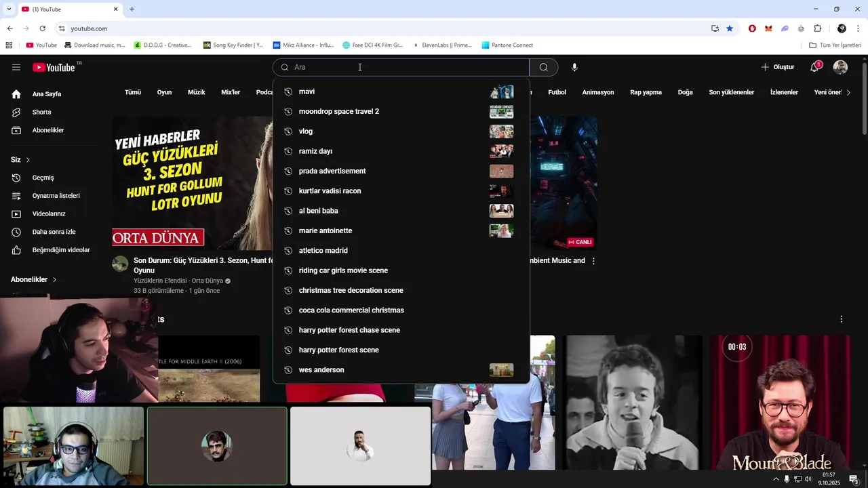Select the İzlenenler filter chip
The image size is (868, 488).
point(784,92)
